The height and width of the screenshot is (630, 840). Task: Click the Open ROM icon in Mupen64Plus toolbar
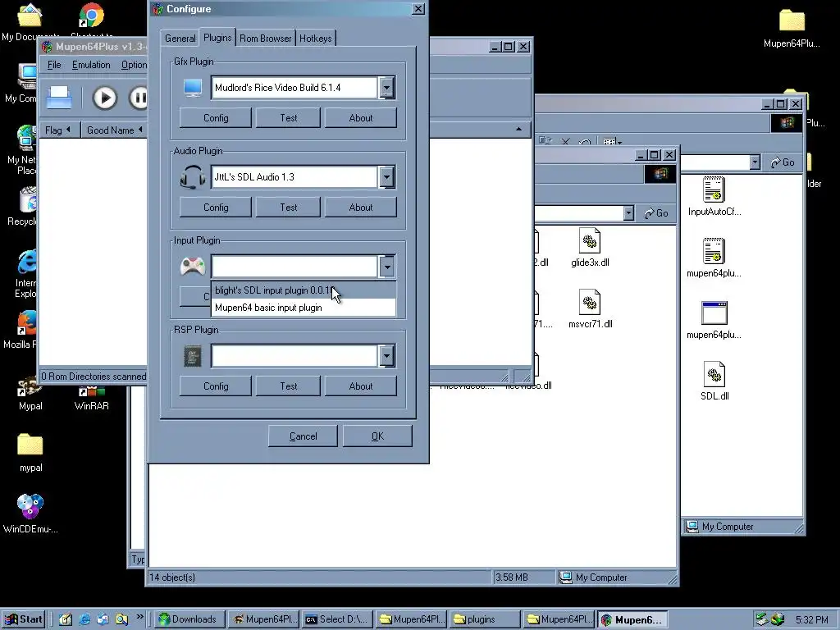pyautogui.click(x=59, y=98)
